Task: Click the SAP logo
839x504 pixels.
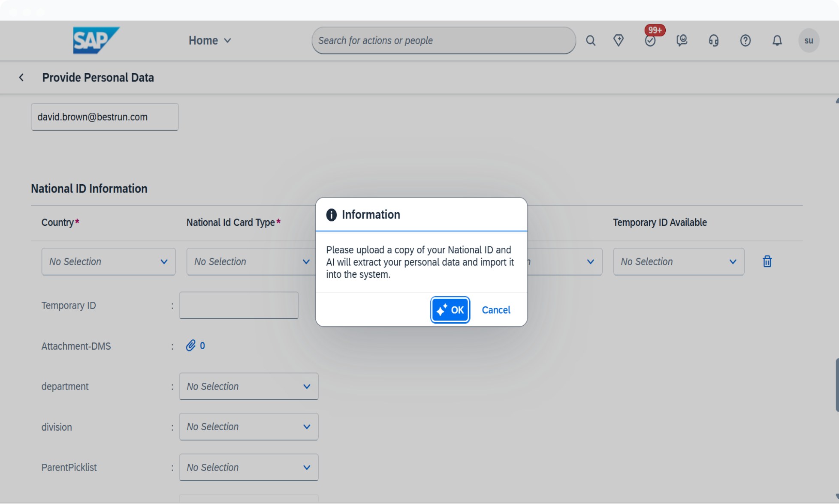Action: click(96, 40)
